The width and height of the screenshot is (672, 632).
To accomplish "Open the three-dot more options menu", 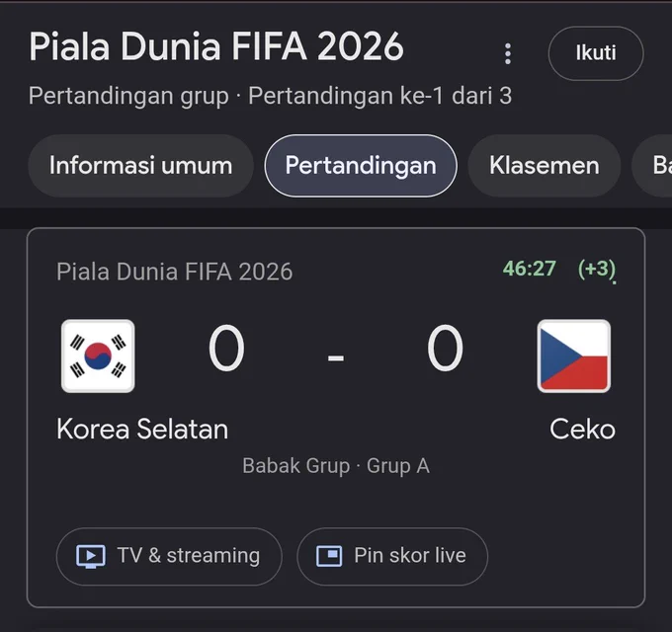I will pos(508,54).
